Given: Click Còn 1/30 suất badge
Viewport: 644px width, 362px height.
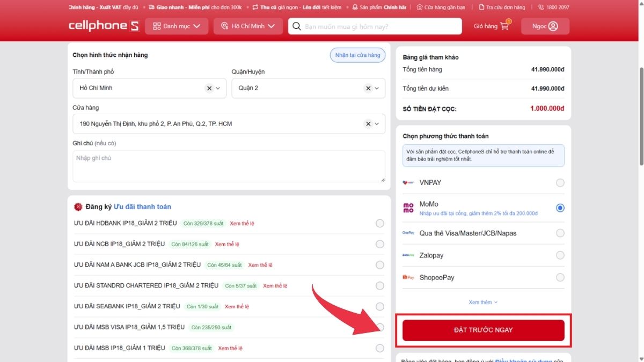Looking at the screenshot, I should coord(202,307).
